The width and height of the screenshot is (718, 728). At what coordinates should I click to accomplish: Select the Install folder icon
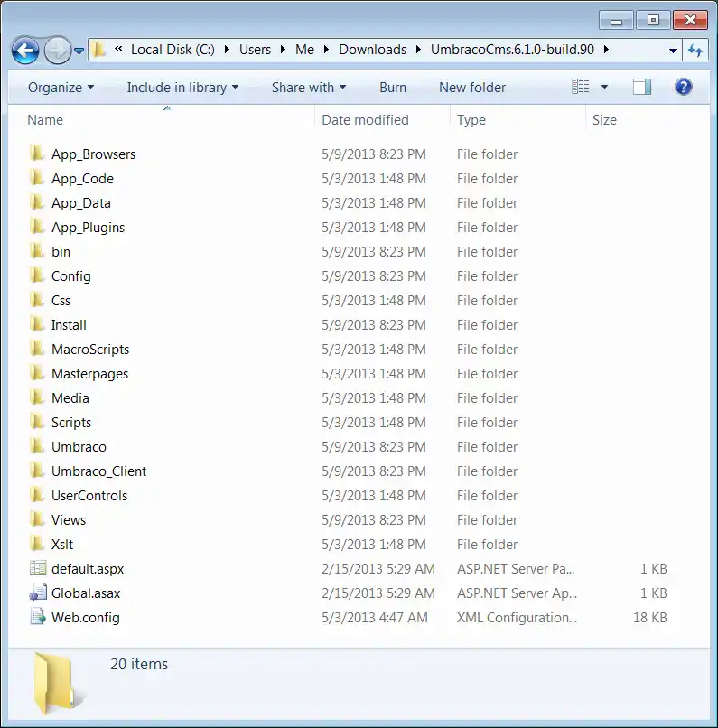(x=37, y=324)
